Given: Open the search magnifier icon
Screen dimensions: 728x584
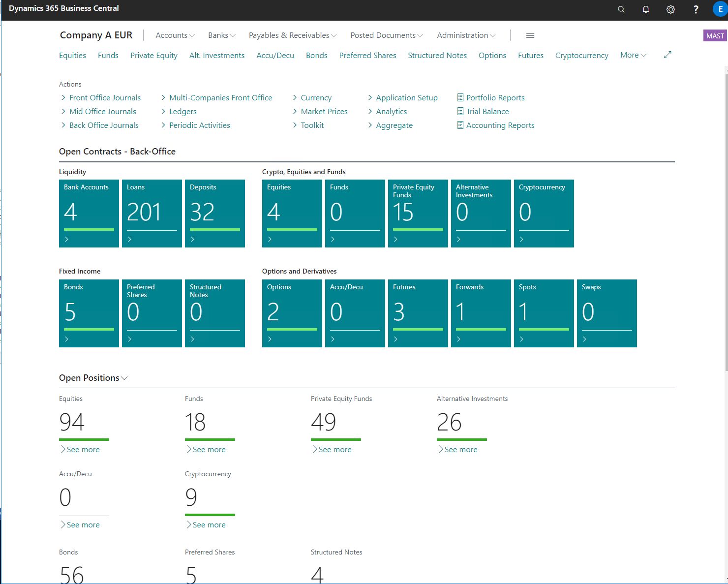Looking at the screenshot, I should (x=621, y=9).
